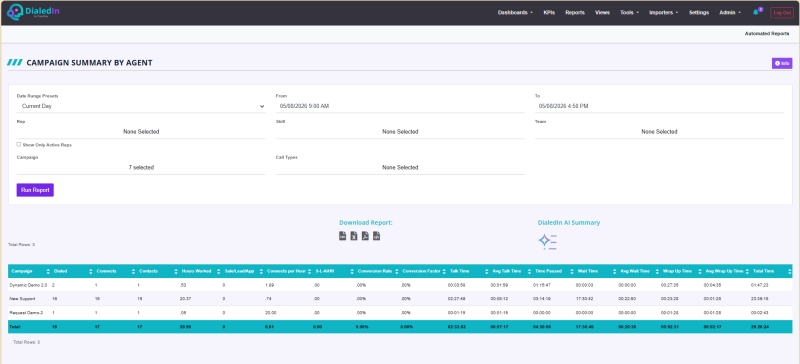800x364 pixels.
Task: Open the DialedIn AI Summary sparkle icon
Action: click(x=547, y=241)
